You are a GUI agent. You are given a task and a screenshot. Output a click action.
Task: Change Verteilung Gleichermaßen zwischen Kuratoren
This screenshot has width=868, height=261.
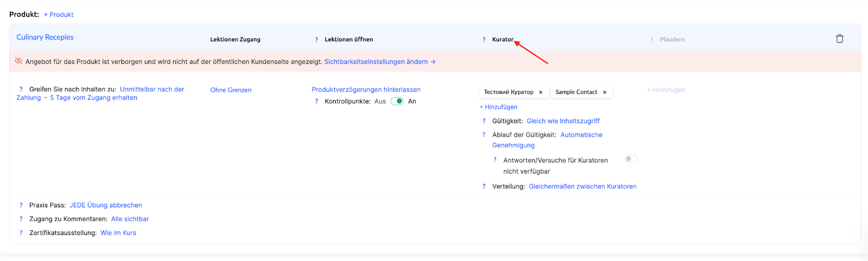pos(582,186)
